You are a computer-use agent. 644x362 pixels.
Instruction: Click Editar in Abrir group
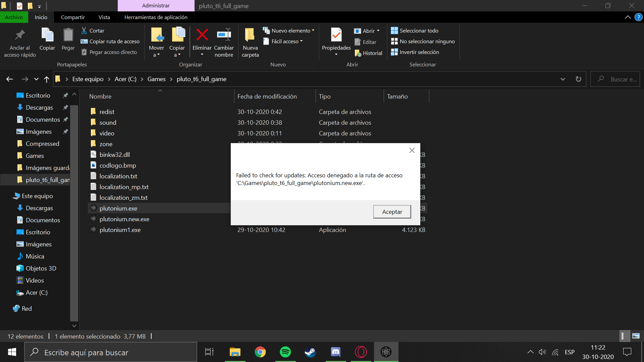(365, 42)
